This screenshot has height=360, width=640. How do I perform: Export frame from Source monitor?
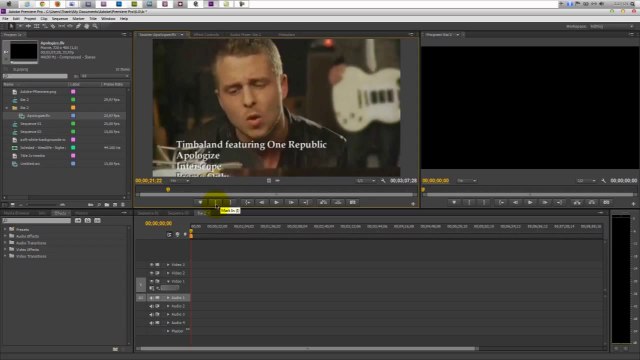353,202
